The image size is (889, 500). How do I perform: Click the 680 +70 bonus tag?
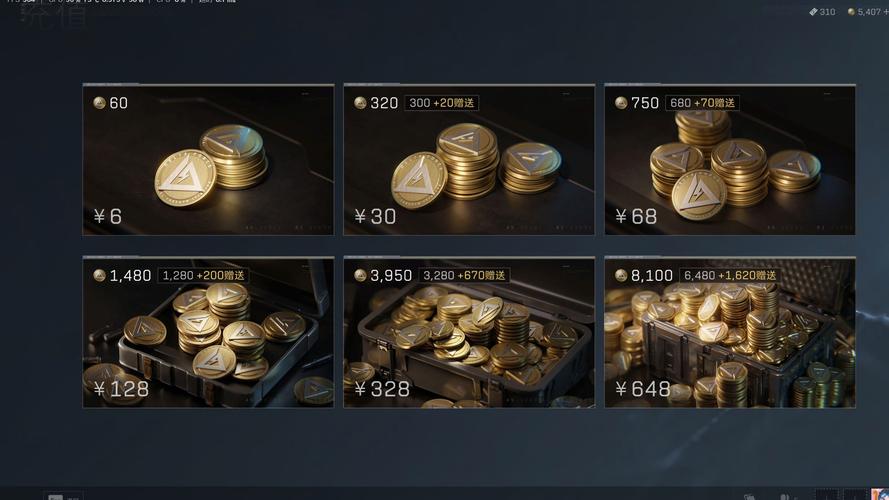point(702,103)
